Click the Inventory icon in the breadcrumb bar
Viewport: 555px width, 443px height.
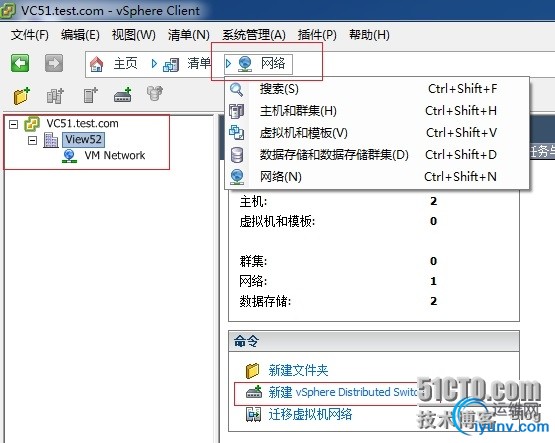[171, 64]
